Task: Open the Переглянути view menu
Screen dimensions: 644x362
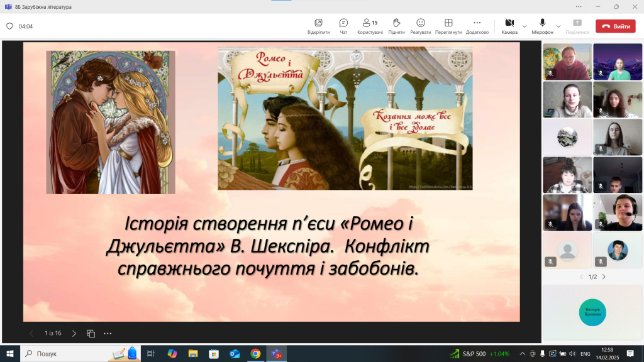Action: 448,26
